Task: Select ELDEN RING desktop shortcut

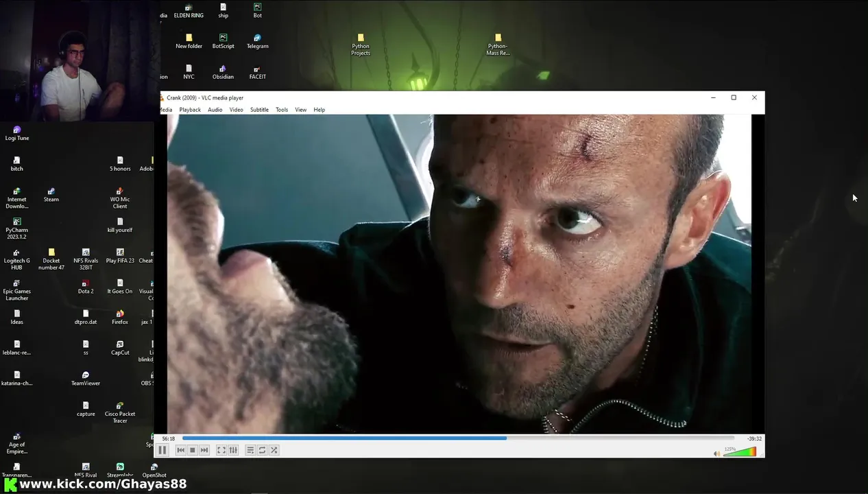Action: [x=189, y=11]
